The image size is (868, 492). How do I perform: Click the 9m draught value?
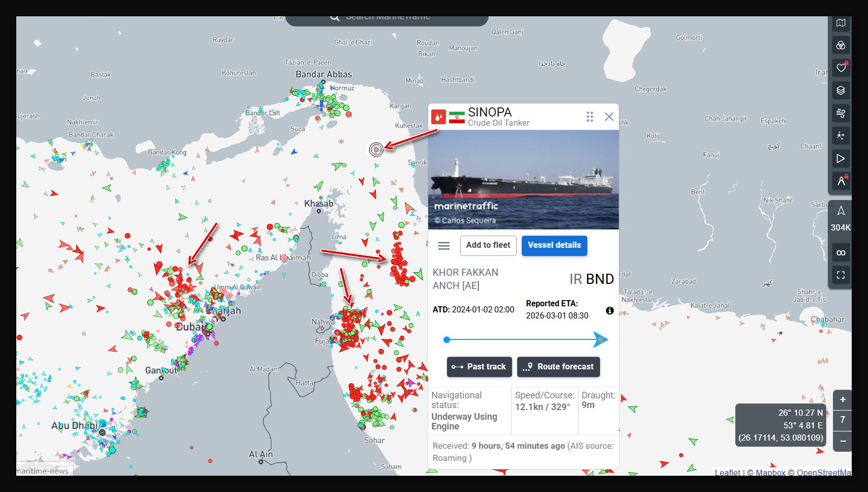pyautogui.click(x=588, y=405)
